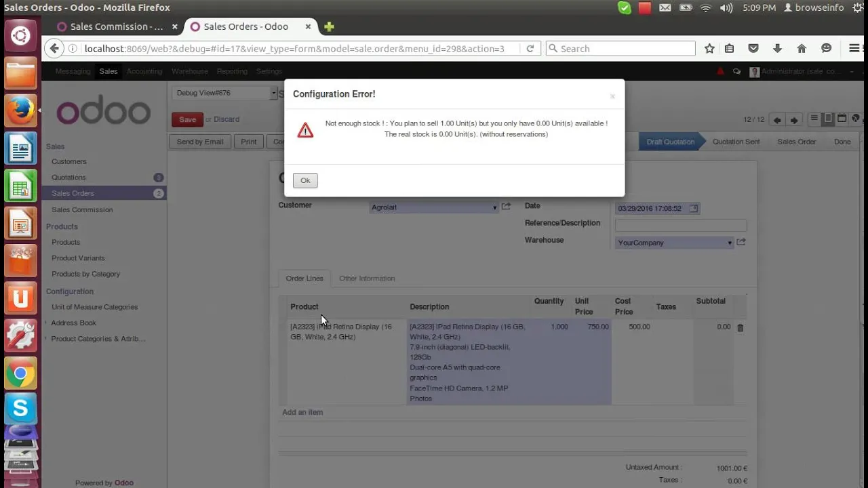Image resolution: width=868 pixels, height=488 pixels.
Task: Click the Print button
Action: pyautogui.click(x=249, y=142)
